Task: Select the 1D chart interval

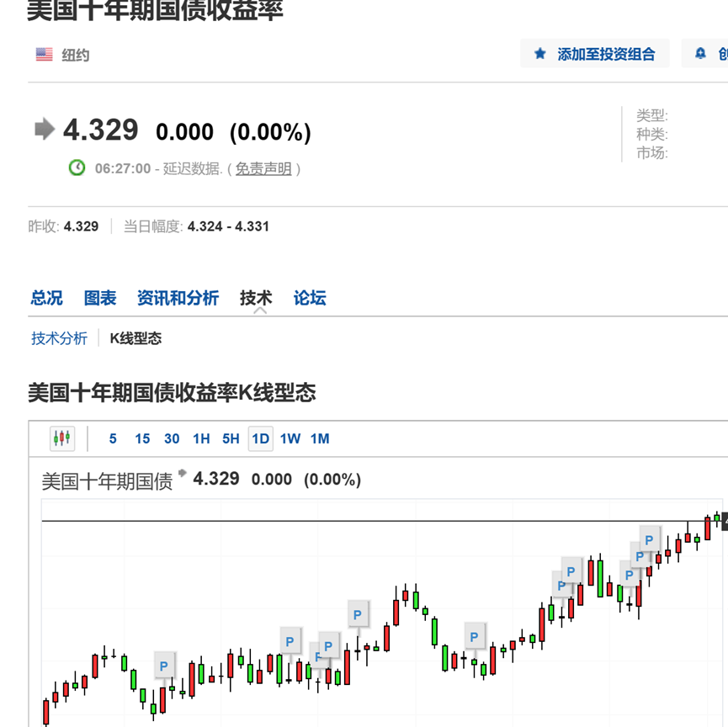Action: 260,438
